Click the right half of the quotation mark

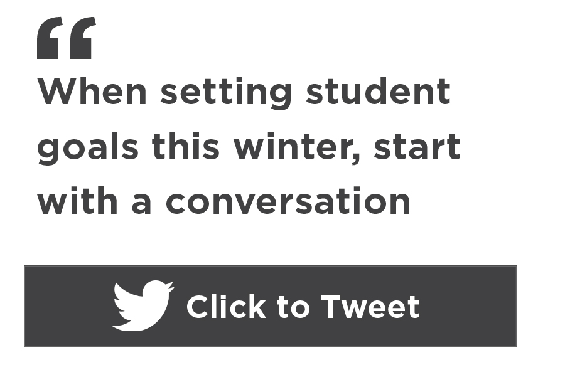click(83, 38)
